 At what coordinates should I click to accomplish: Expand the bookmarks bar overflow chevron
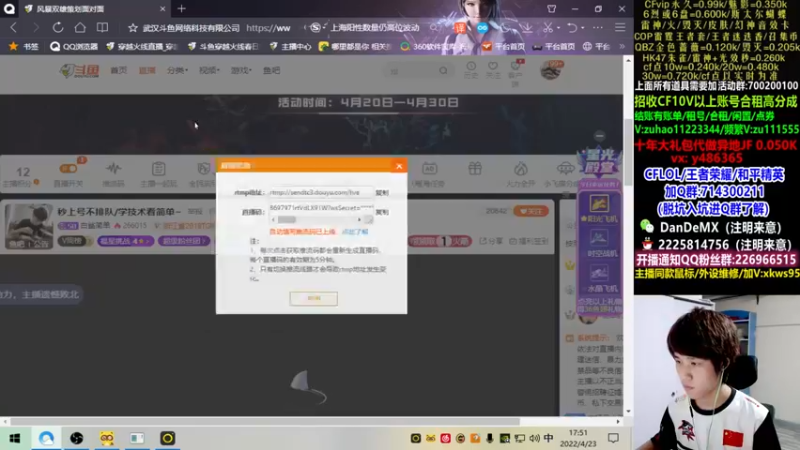pyautogui.click(x=622, y=46)
